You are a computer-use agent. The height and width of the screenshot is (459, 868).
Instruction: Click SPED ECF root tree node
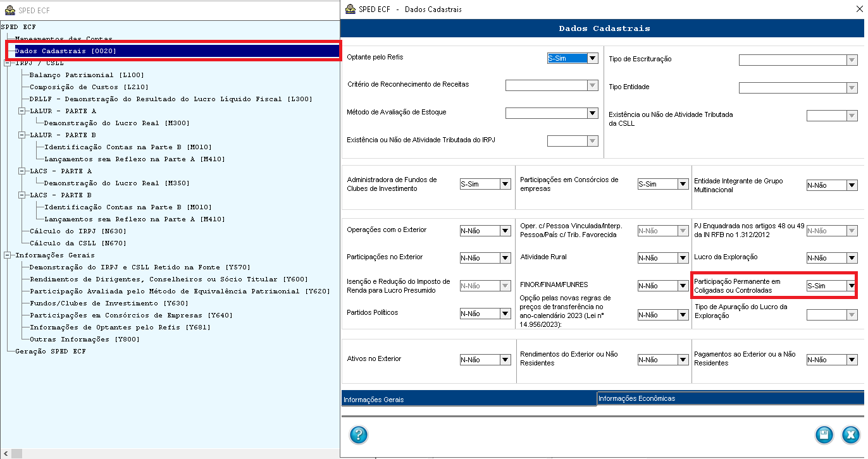(18, 27)
